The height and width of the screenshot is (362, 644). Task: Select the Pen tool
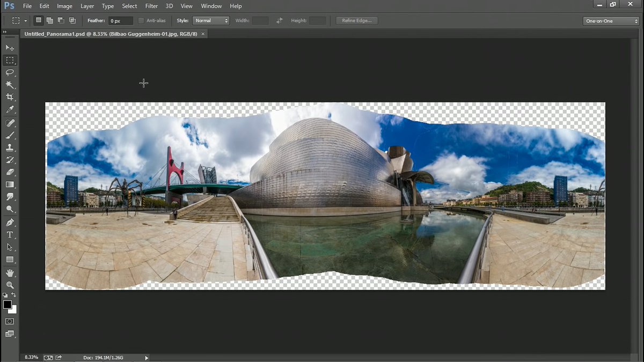[x=10, y=222]
